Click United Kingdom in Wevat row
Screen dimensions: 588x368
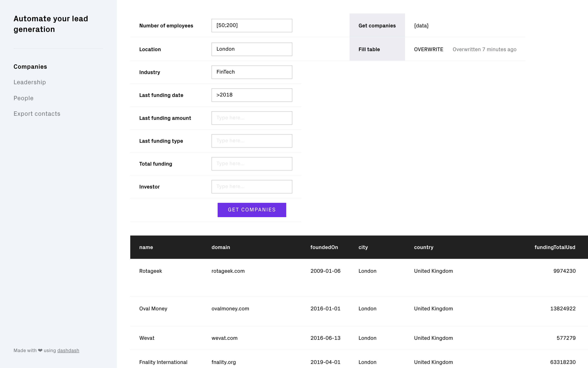pos(433,338)
